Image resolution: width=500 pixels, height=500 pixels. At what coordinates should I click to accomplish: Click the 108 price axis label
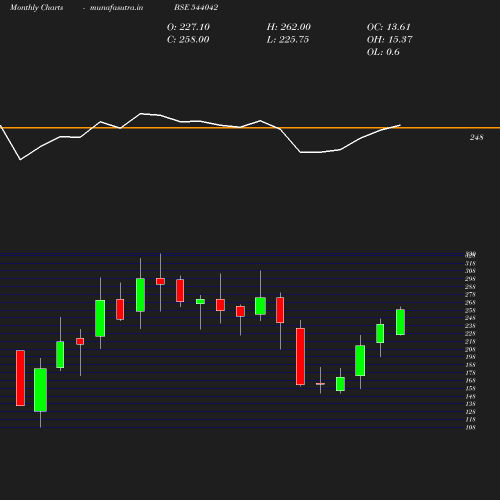click(470, 427)
